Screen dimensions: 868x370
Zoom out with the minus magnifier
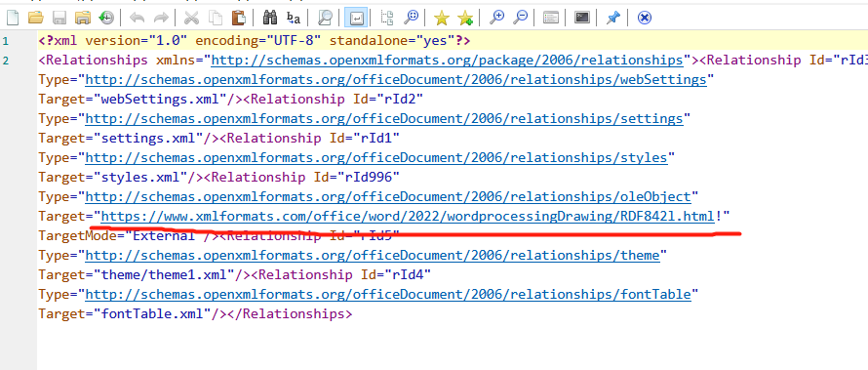coord(520,18)
